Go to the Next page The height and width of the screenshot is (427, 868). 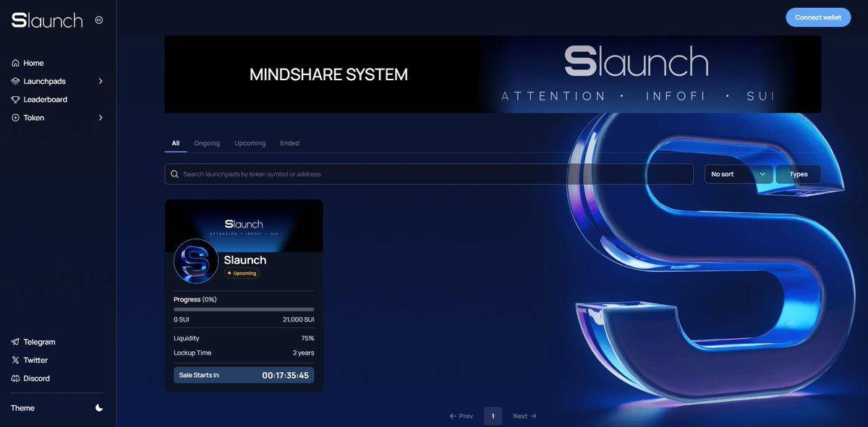524,415
